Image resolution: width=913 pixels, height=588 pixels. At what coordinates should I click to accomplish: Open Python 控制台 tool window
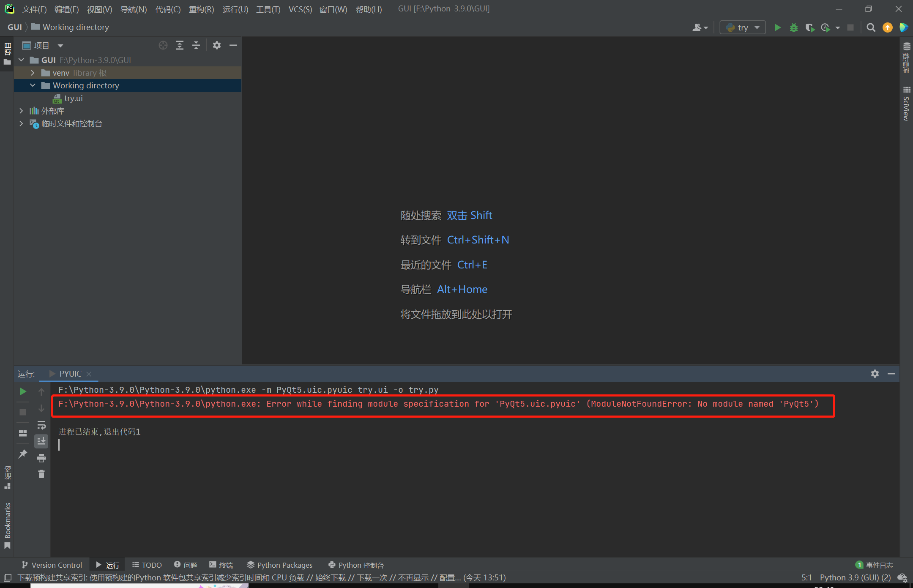[x=356, y=565]
